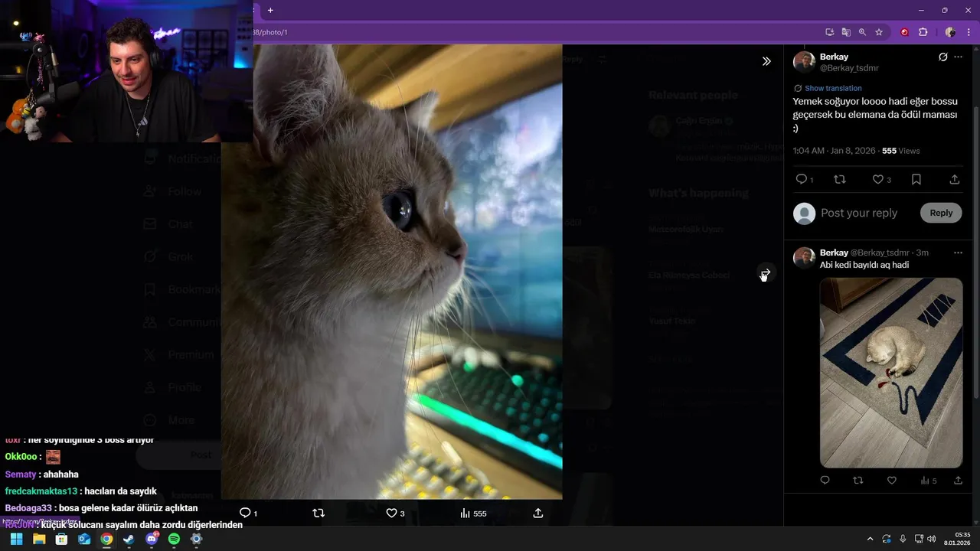Click the 555 Views text
This screenshot has height=551, width=980.
tap(901, 151)
